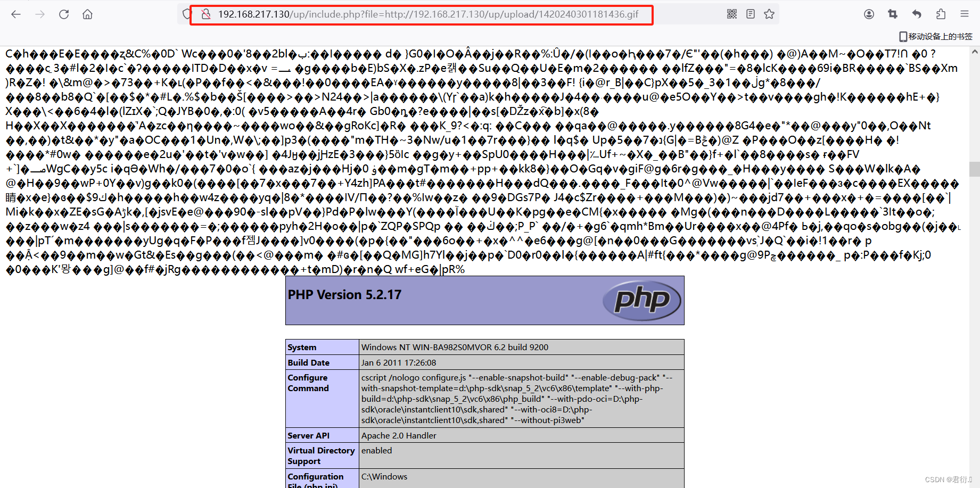This screenshot has width=980, height=488.
Task: Bookmark this page with the star icon
Action: pos(769,14)
